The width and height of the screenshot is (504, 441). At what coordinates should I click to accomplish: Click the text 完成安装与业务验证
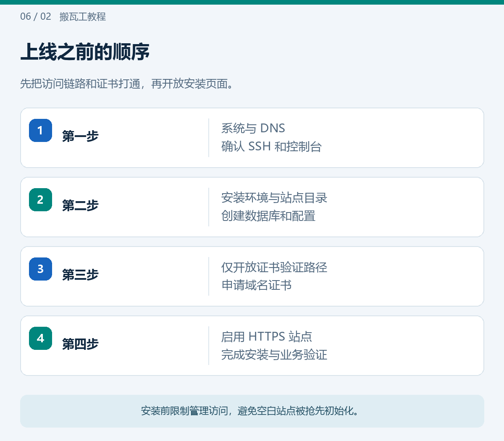coord(274,354)
